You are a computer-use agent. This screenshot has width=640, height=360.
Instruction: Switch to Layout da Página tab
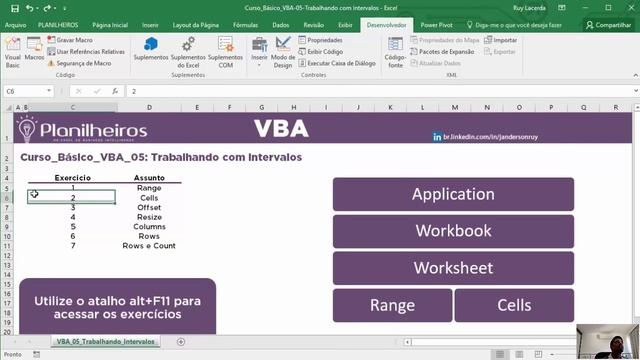tap(196, 25)
